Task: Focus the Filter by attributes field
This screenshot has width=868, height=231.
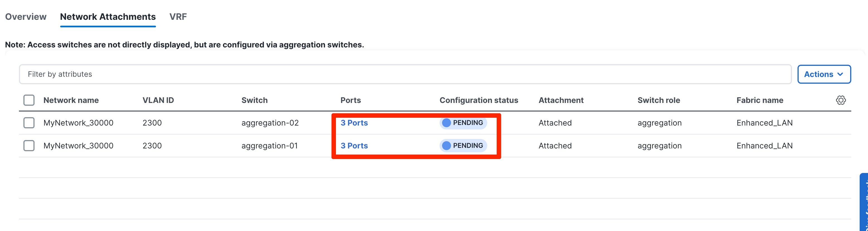Action: 404,74
